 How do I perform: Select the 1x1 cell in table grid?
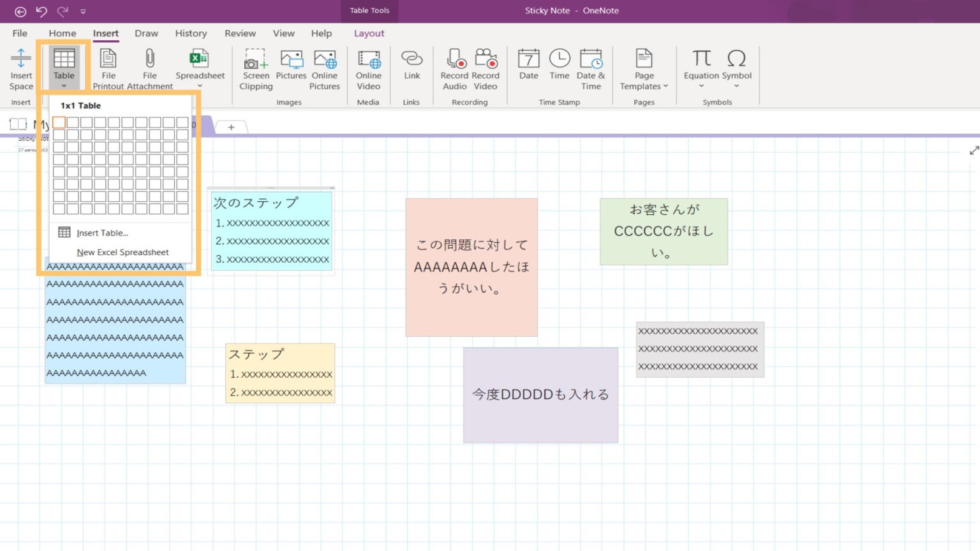pos(59,122)
